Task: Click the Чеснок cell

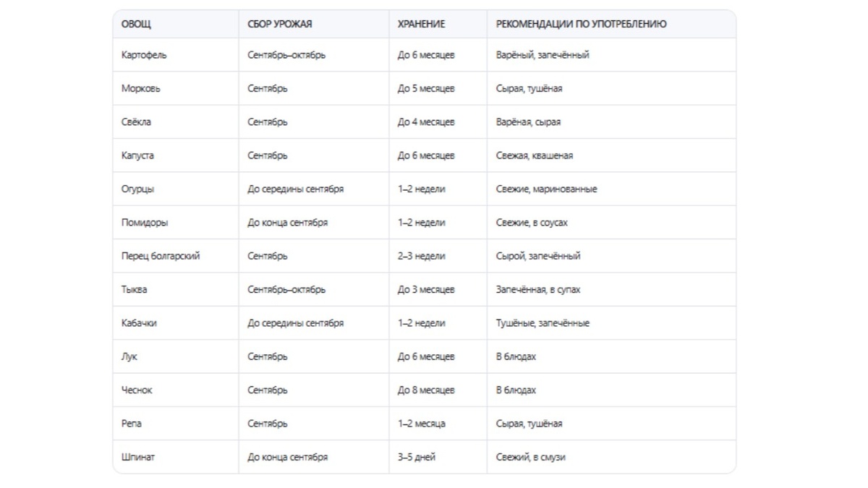Action: 137,390
